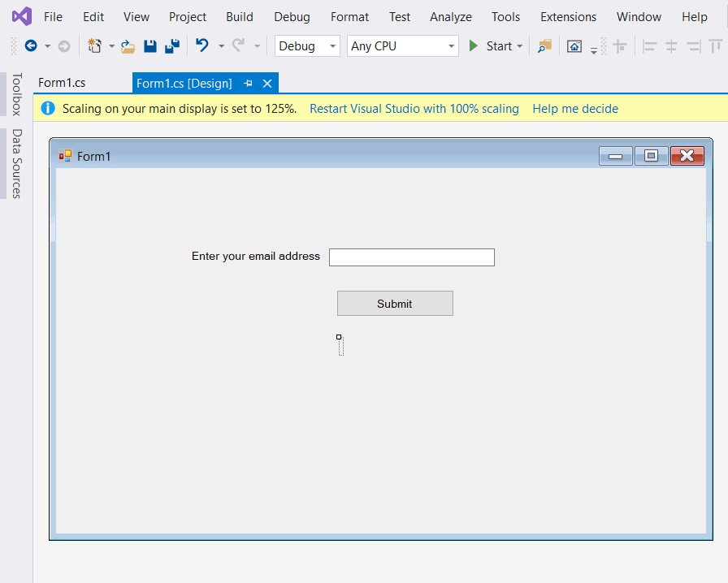Image resolution: width=728 pixels, height=583 pixels.
Task: Click the Navigate Forward arrow icon
Action: 64,46
